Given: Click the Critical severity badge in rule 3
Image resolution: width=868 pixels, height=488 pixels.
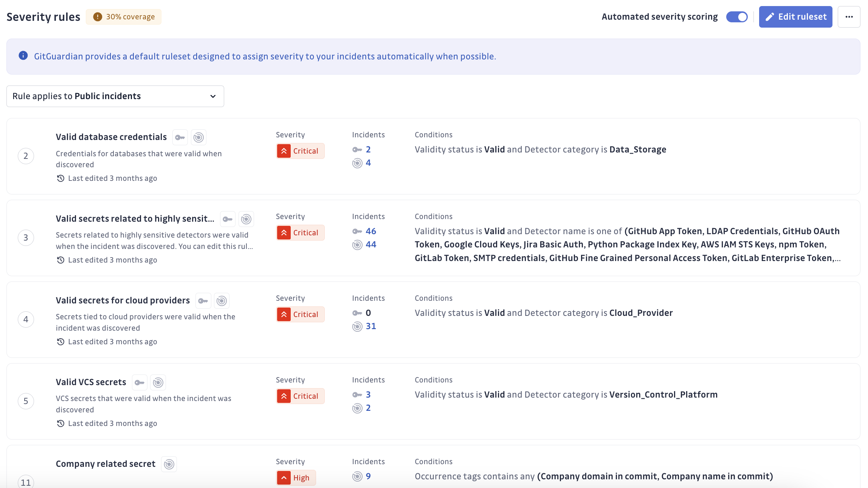Looking at the screenshot, I should [x=300, y=233].
